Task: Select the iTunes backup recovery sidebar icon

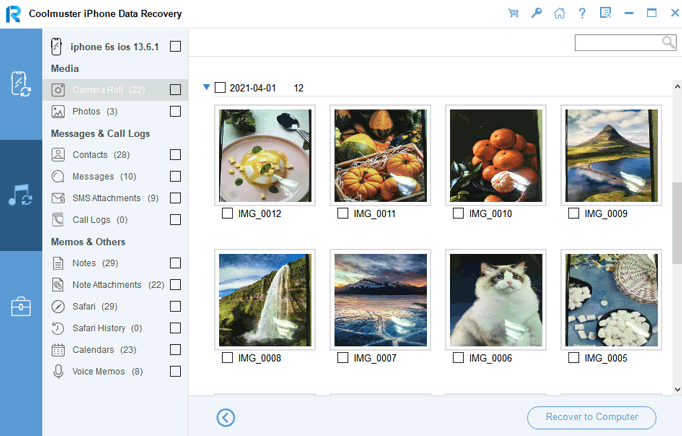Action: click(x=20, y=195)
